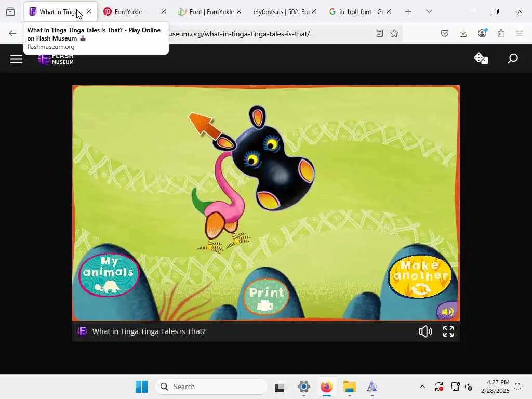
Task: Open a new tab with plus button
Action: point(408,12)
